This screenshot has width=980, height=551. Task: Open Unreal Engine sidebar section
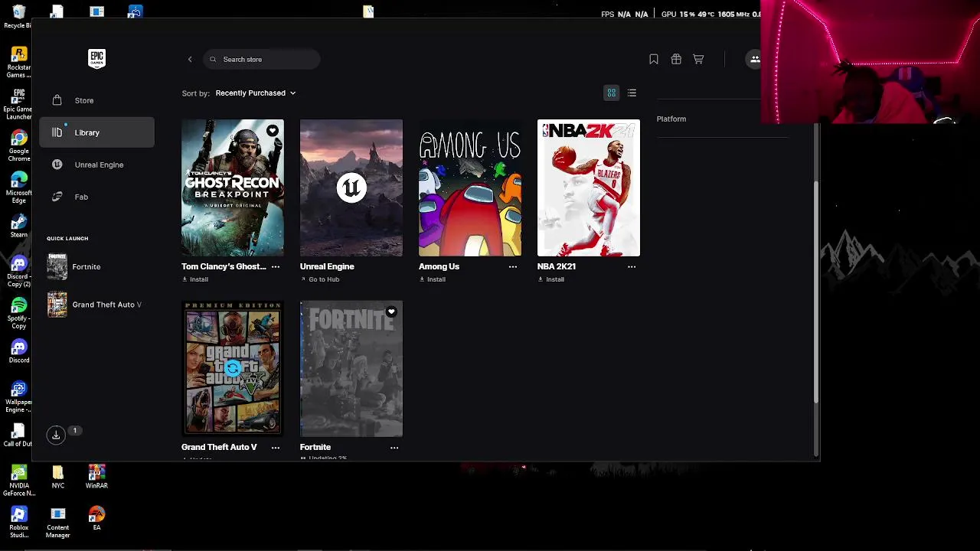(96, 165)
